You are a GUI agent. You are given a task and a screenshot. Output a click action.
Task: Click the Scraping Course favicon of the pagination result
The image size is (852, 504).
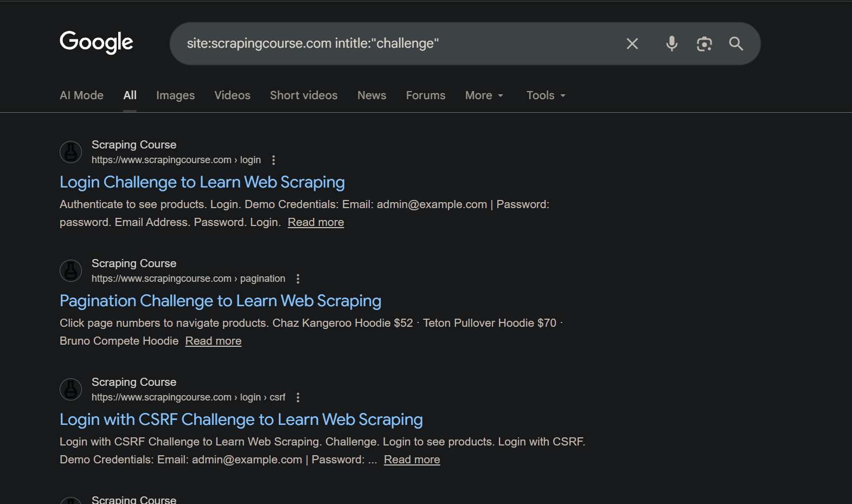tap(71, 271)
